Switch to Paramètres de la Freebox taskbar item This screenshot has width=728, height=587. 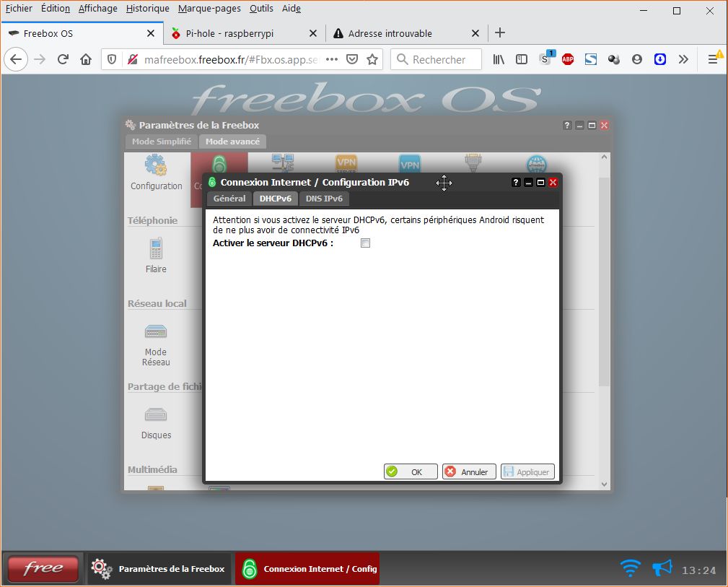point(159,568)
